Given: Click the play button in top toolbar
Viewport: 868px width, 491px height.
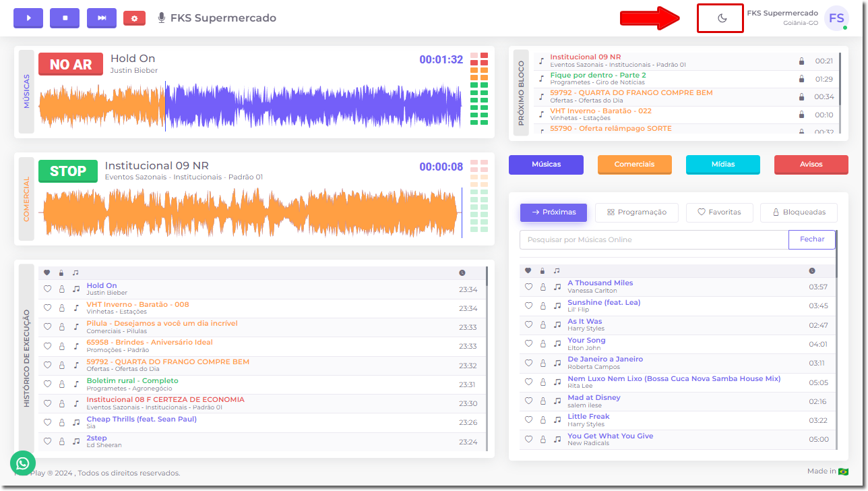Looking at the screenshot, I should (x=28, y=18).
